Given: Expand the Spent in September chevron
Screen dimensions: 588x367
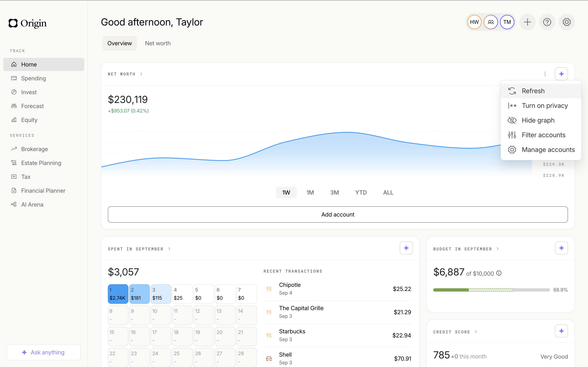Looking at the screenshot, I should click(169, 249).
